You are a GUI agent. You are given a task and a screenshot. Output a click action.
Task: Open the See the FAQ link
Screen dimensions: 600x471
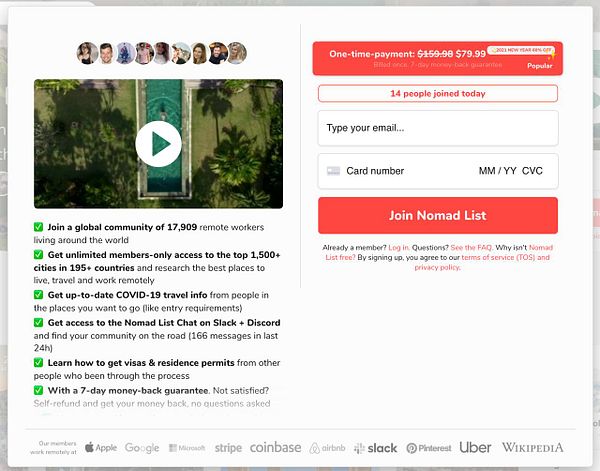(x=471, y=248)
